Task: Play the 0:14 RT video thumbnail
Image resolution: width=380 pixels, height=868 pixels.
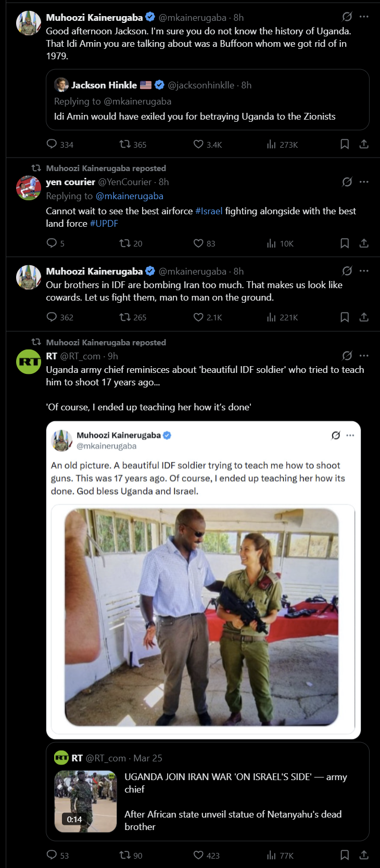Action: (85, 801)
